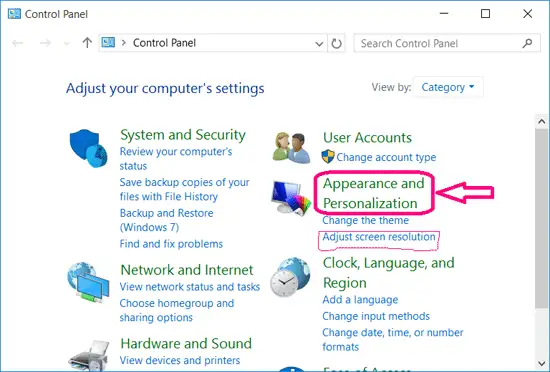Click the Control Panel title bar icon
Screen dimensions: 550x372
coord(14,14)
